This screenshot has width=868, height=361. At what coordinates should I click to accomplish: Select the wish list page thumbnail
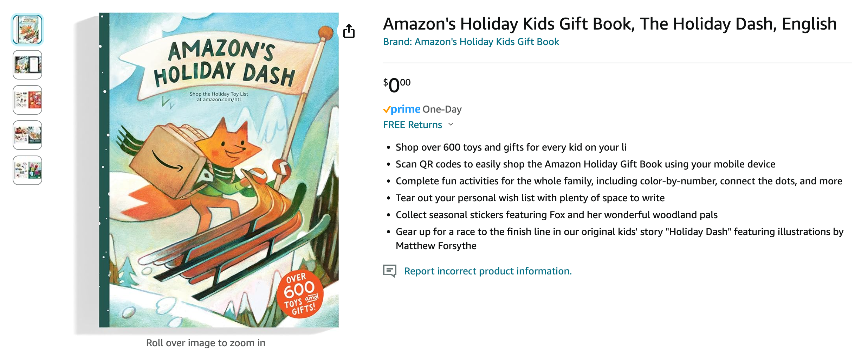pos(27,65)
